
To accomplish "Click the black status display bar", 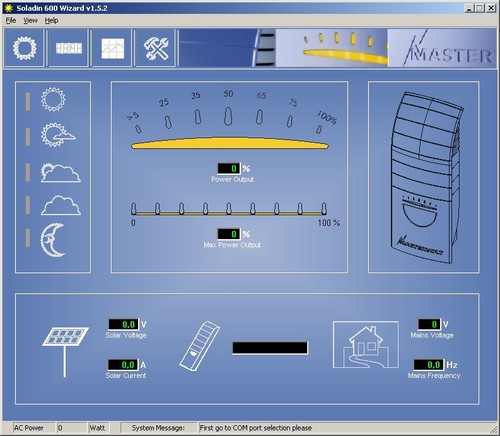I will point(270,348).
